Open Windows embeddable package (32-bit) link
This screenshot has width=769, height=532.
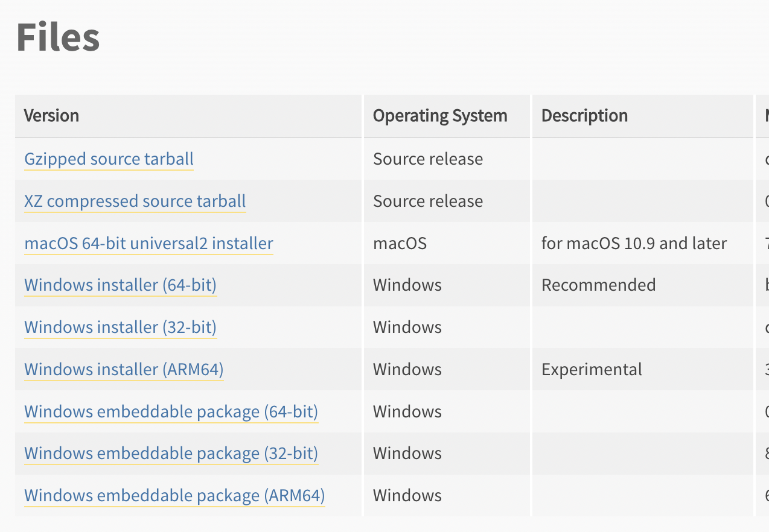[171, 453]
